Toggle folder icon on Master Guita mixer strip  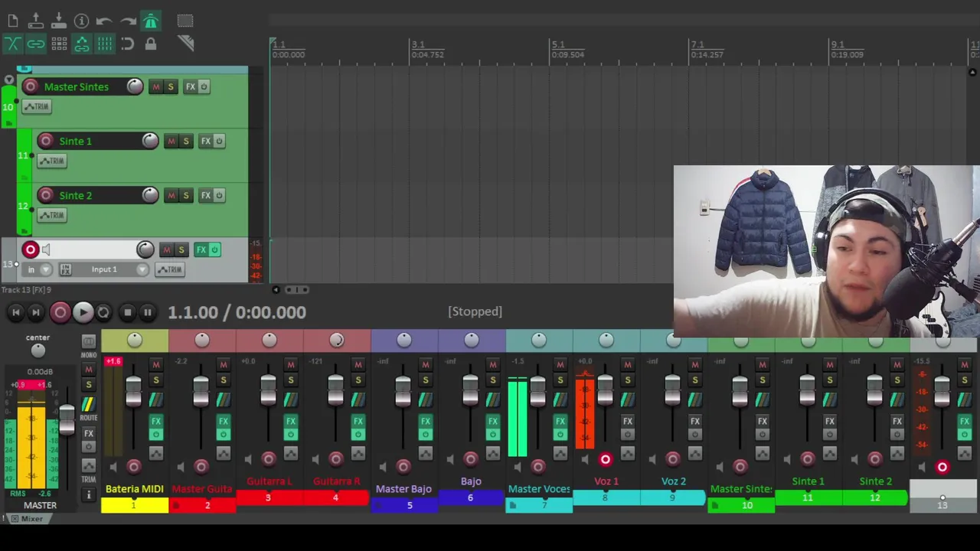click(175, 506)
